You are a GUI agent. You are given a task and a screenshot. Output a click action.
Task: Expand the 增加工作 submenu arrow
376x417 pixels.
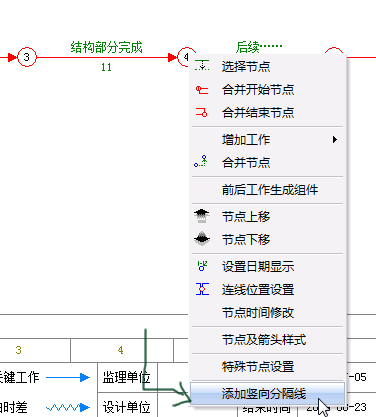click(335, 139)
